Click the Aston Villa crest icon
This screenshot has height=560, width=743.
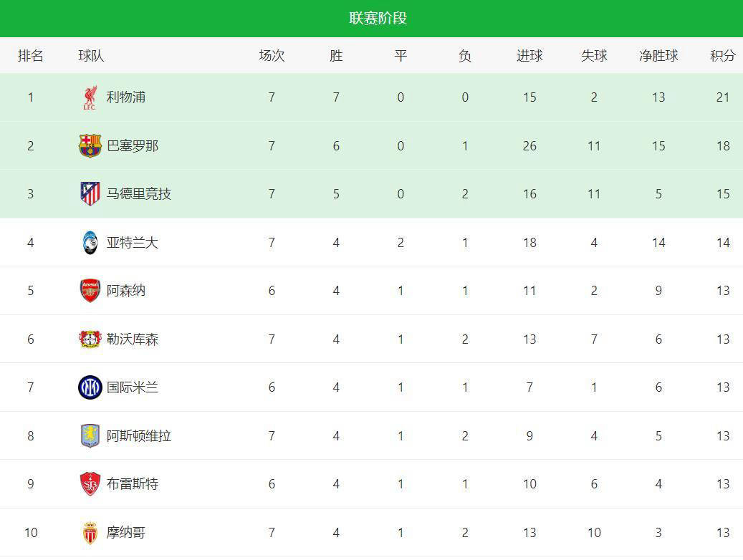click(x=90, y=436)
